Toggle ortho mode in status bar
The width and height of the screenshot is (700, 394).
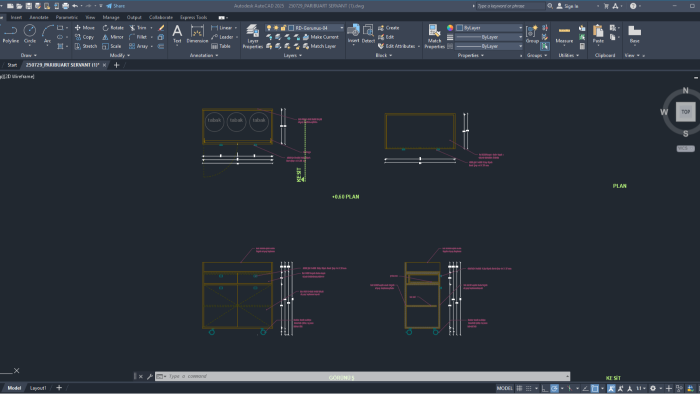pos(545,388)
